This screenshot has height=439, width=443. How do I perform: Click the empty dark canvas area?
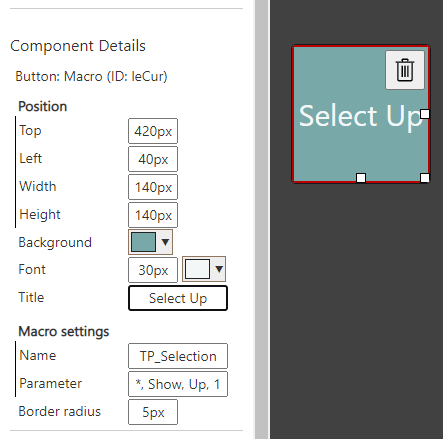pyautogui.click(x=357, y=310)
